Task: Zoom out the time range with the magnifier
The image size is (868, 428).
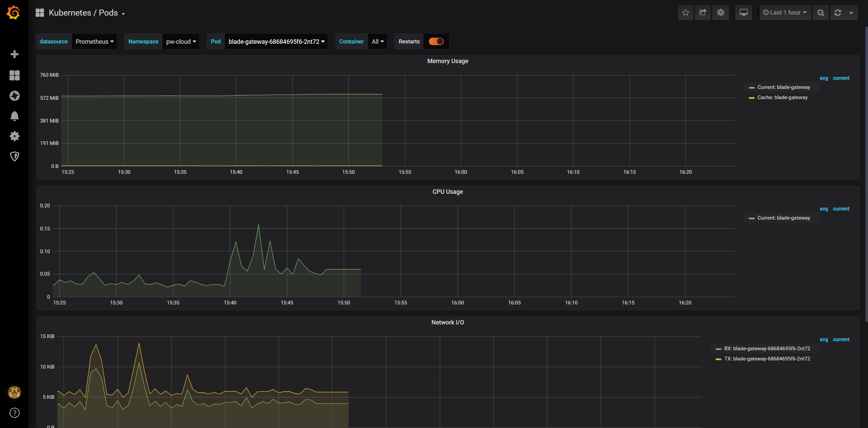Action: coord(821,13)
